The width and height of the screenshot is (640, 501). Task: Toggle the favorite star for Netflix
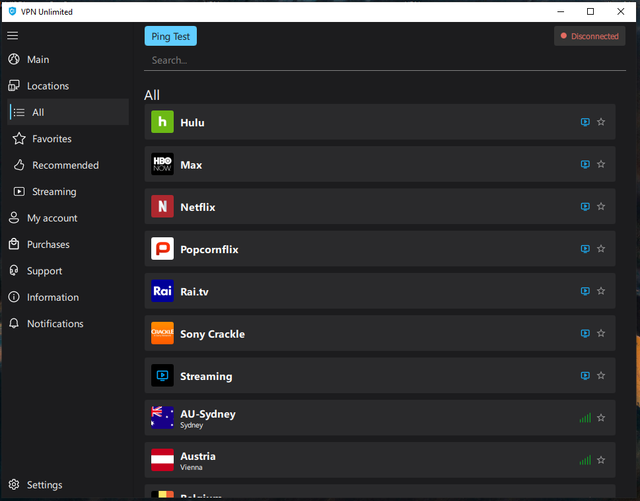[x=601, y=206]
